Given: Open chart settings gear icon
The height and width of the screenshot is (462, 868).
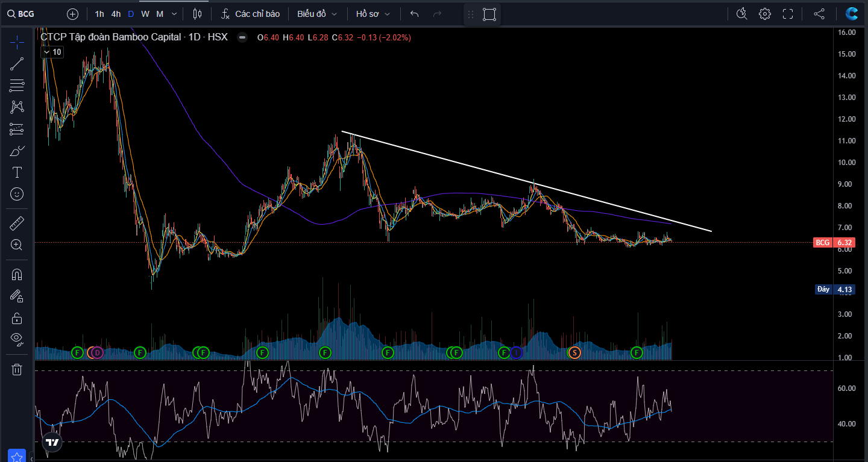Looking at the screenshot, I should 765,14.
